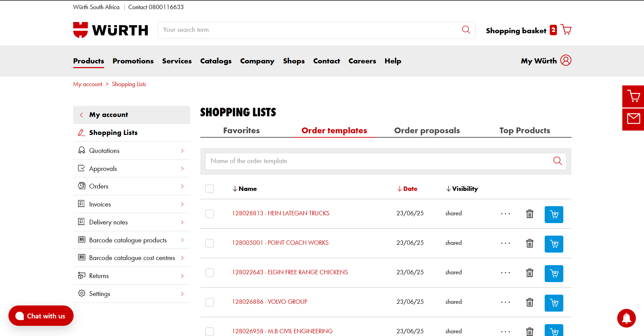Expand the Quotations chevron arrow

coord(182,151)
